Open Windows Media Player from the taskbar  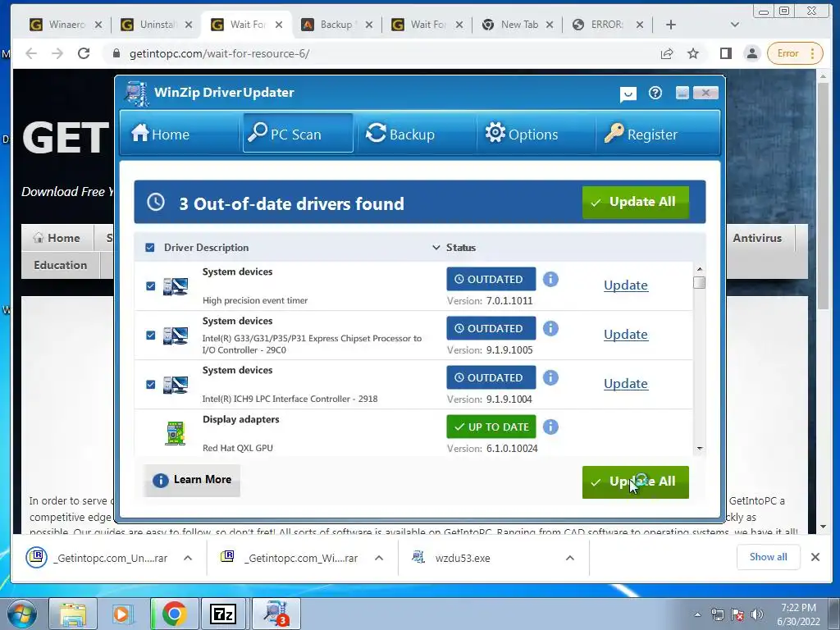tap(123, 614)
